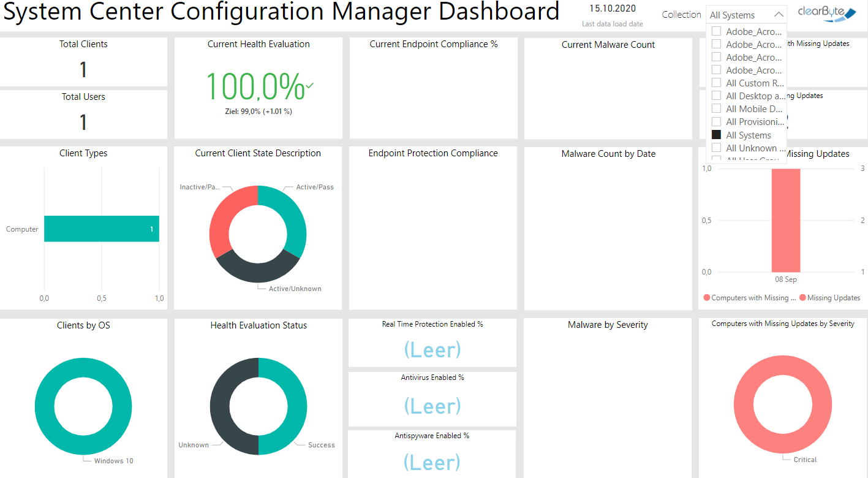Check the All Mobile D... collection option

[x=716, y=108]
